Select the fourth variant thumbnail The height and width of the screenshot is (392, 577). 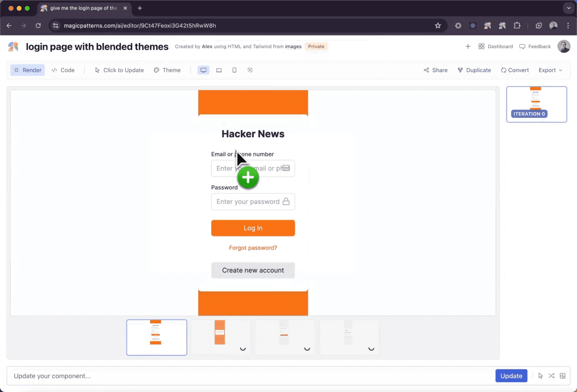(349, 338)
